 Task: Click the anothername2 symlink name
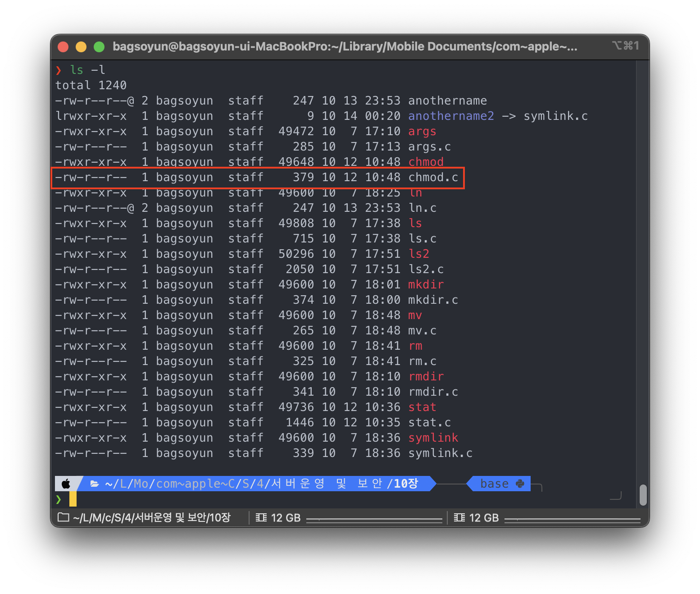click(x=451, y=116)
